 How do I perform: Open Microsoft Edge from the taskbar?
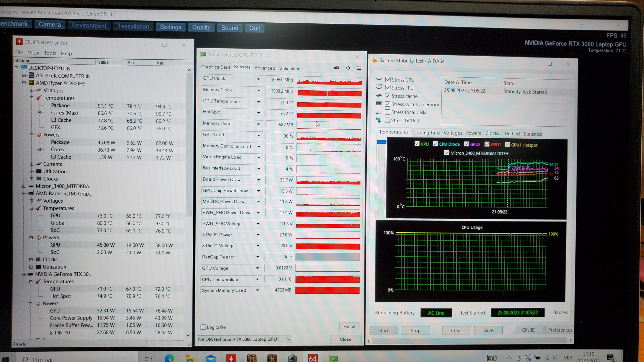(x=169, y=358)
